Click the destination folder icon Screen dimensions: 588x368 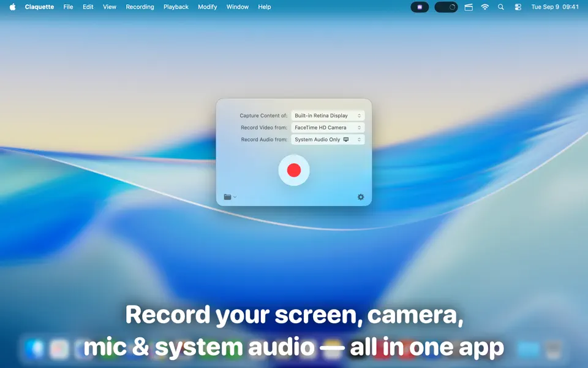click(x=226, y=197)
